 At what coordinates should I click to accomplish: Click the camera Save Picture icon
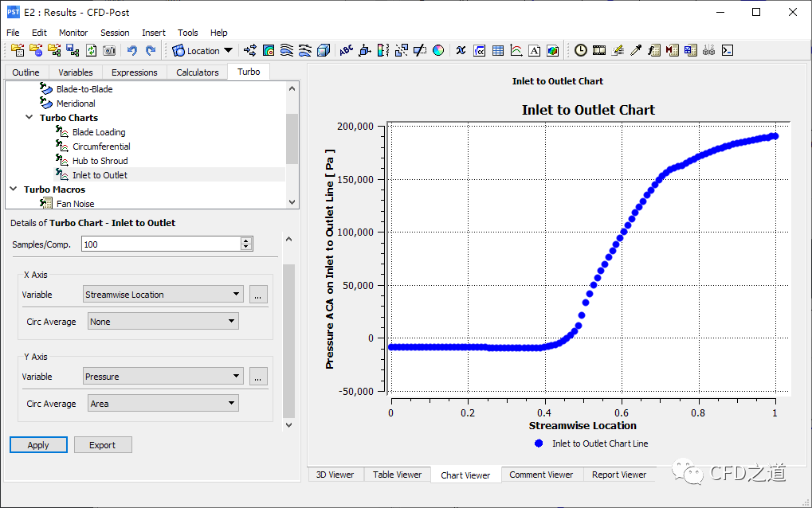(x=109, y=50)
